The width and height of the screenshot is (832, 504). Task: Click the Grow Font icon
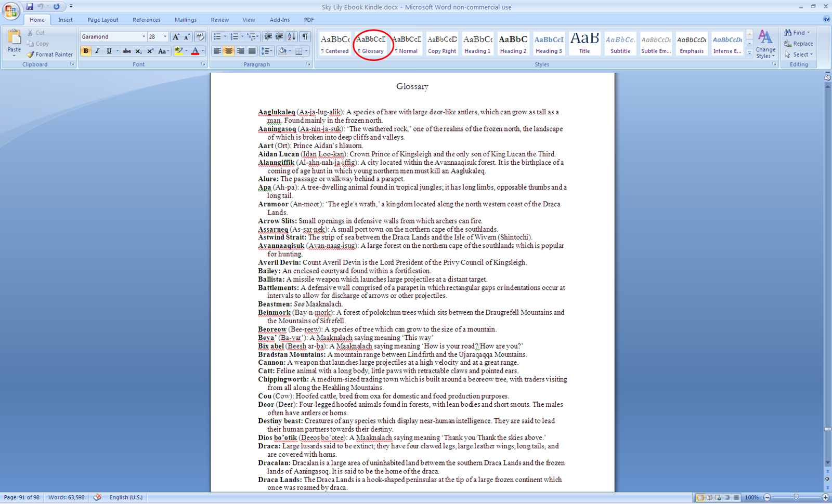coord(176,37)
